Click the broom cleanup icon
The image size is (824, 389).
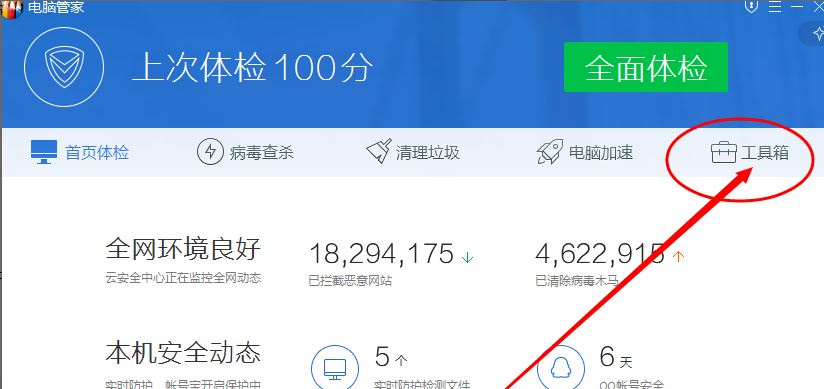tap(378, 151)
